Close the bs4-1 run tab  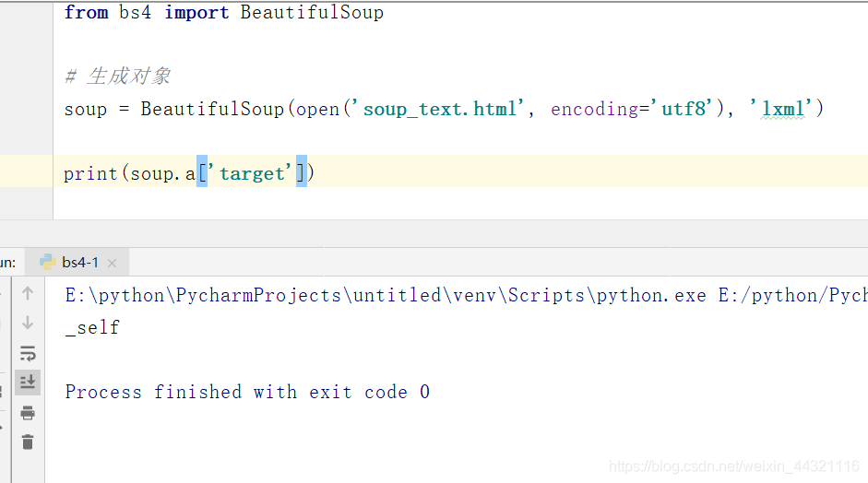112,264
